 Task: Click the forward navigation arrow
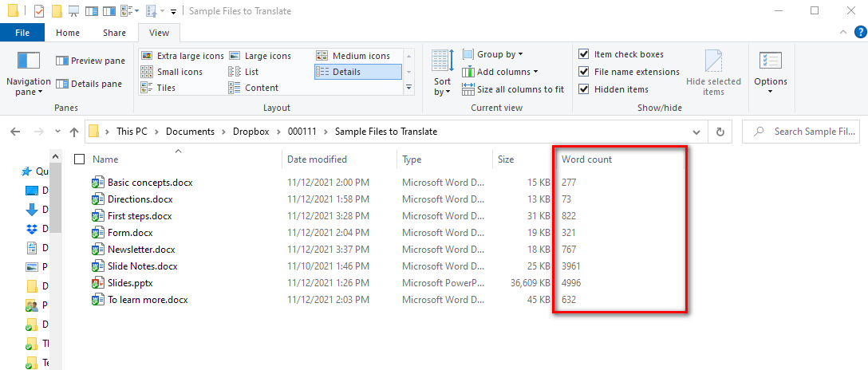[38, 132]
